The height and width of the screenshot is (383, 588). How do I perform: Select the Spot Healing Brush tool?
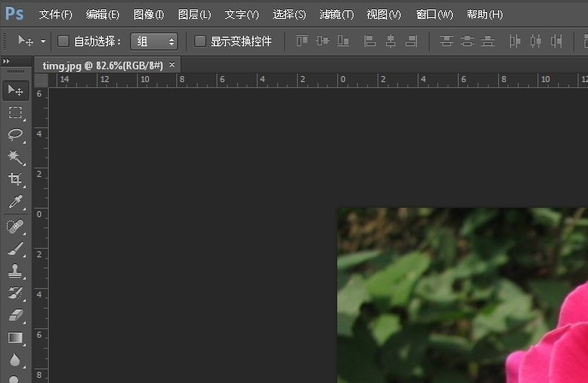click(x=15, y=227)
